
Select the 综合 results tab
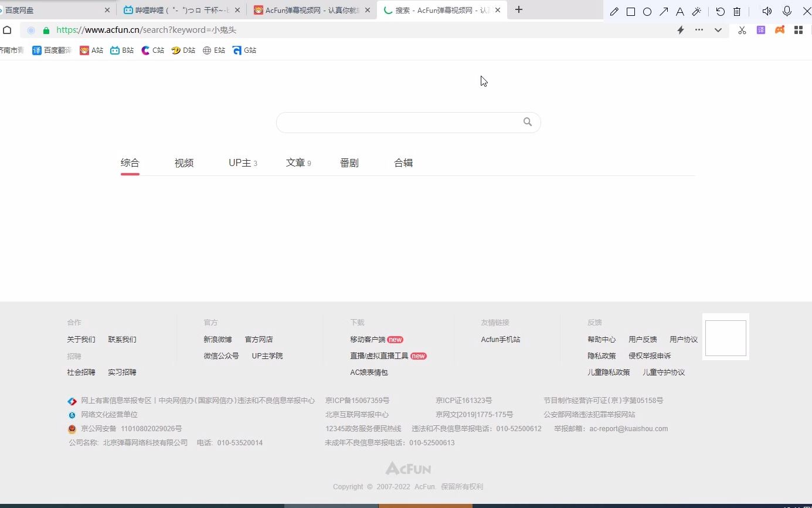[x=130, y=162]
